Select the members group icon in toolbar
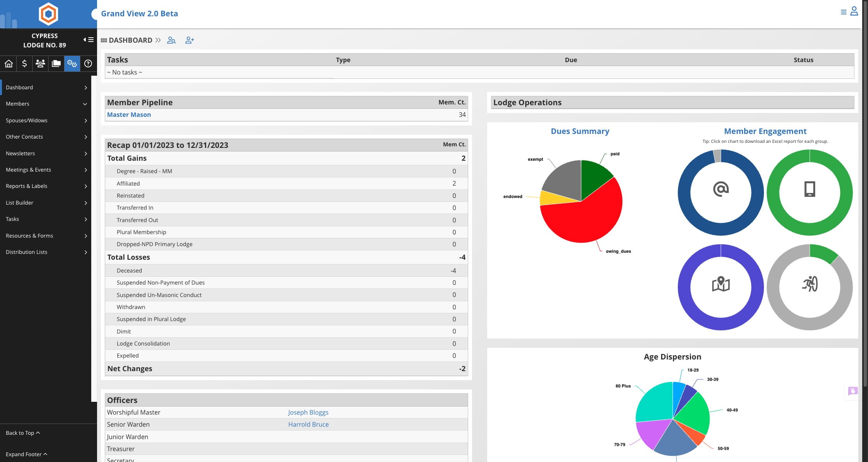Screen dimensions: 868x462 tap(40, 64)
